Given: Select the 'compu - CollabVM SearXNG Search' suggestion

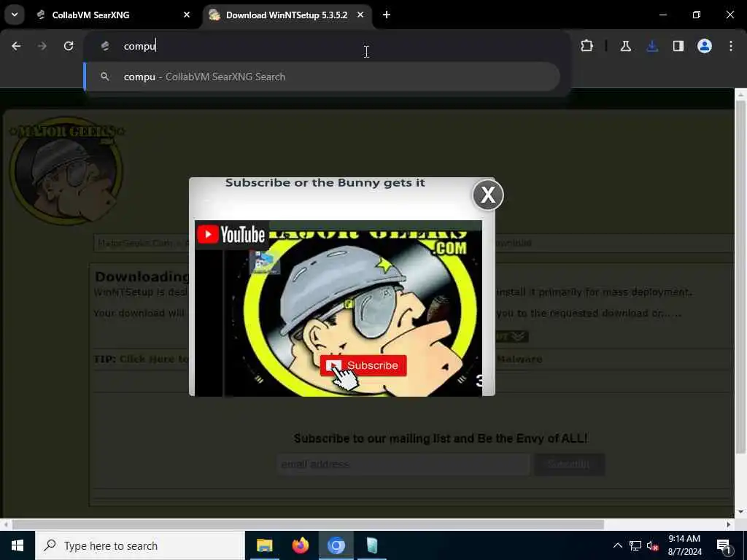Looking at the screenshot, I should pyautogui.click(x=322, y=77).
